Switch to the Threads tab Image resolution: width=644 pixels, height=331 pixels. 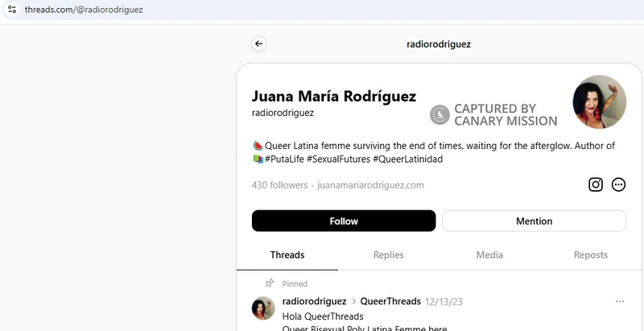[287, 255]
